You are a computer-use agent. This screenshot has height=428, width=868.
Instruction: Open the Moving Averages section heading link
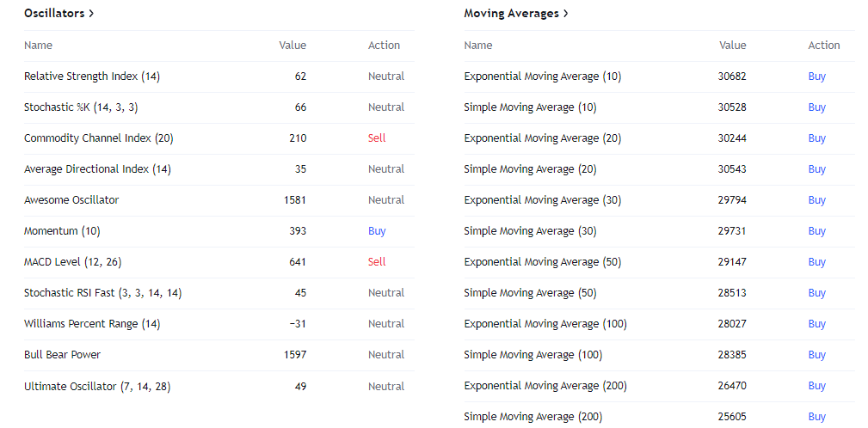(516, 13)
